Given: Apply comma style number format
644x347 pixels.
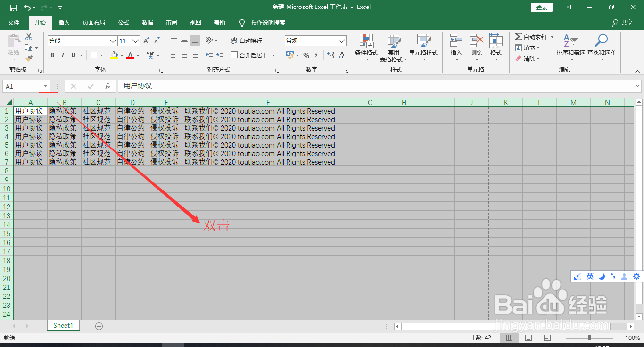Looking at the screenshot, I should pyautogui.click(x=317, y=55).
